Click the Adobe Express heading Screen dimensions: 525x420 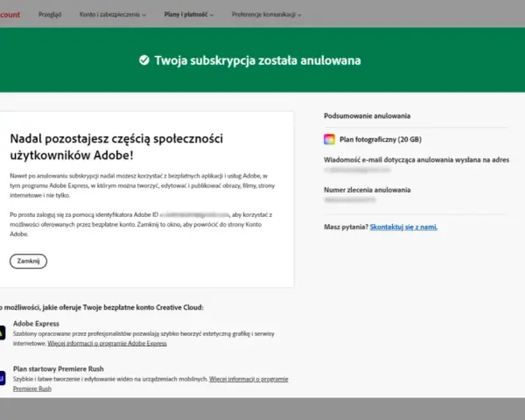(x=36, y=324)
